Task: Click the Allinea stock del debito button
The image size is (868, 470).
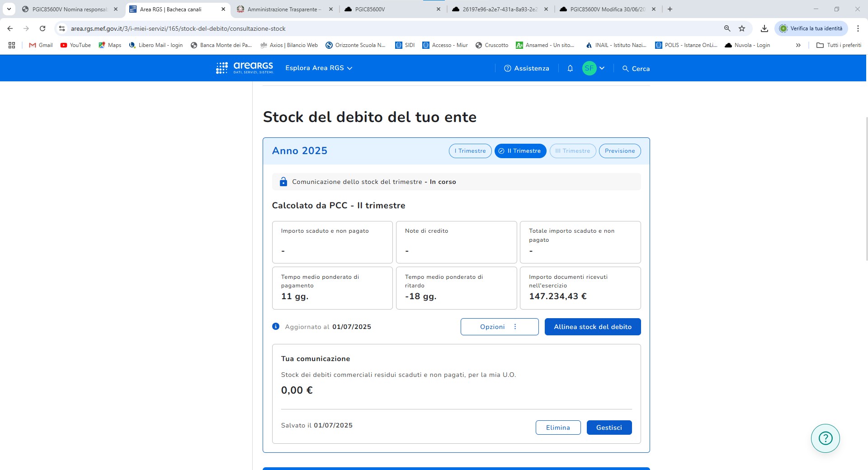Action: tap(592, 327)
